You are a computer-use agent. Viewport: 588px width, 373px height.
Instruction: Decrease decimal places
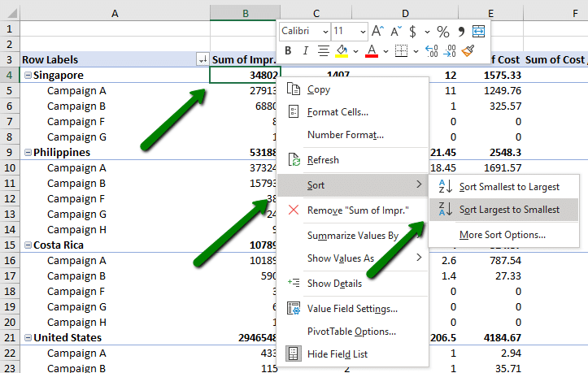point(449,50)
